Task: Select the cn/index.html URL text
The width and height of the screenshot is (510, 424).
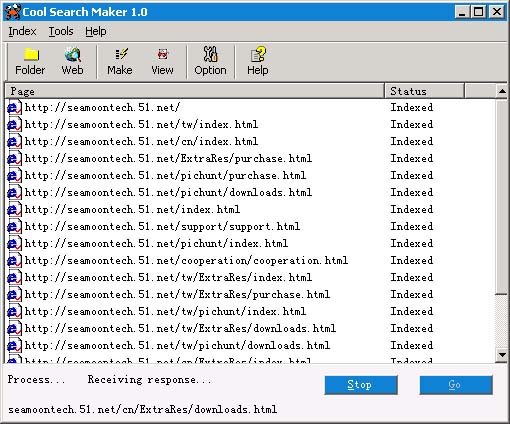Action: [x=141, y=141]
